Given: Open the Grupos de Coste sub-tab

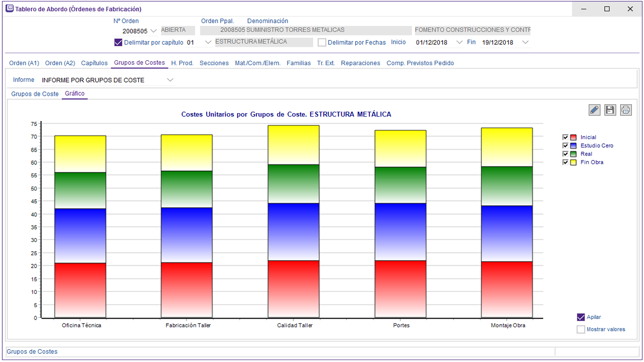Looking at the screenshot, I should (x=35, y=94).
